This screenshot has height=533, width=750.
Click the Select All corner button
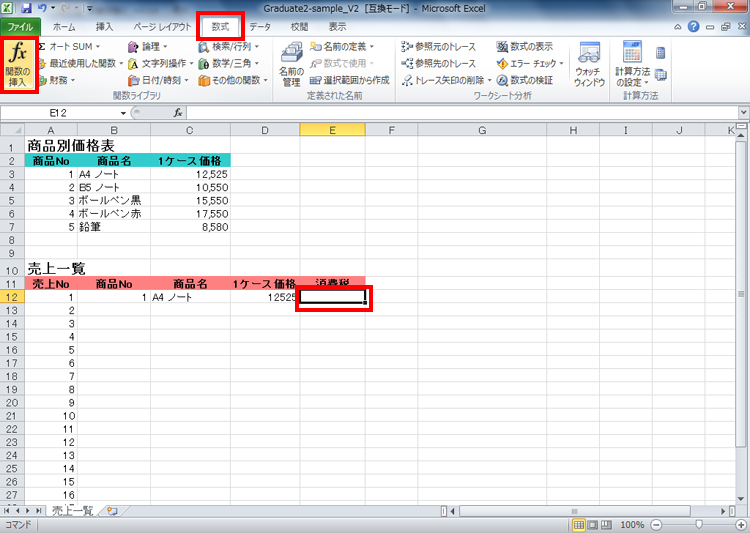12,130
